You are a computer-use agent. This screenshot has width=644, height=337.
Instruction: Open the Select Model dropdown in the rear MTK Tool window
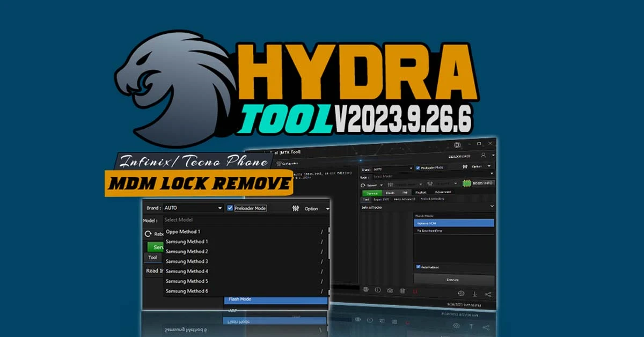433,176
